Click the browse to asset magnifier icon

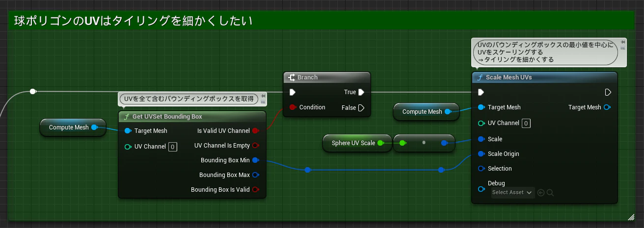point(550,193)
